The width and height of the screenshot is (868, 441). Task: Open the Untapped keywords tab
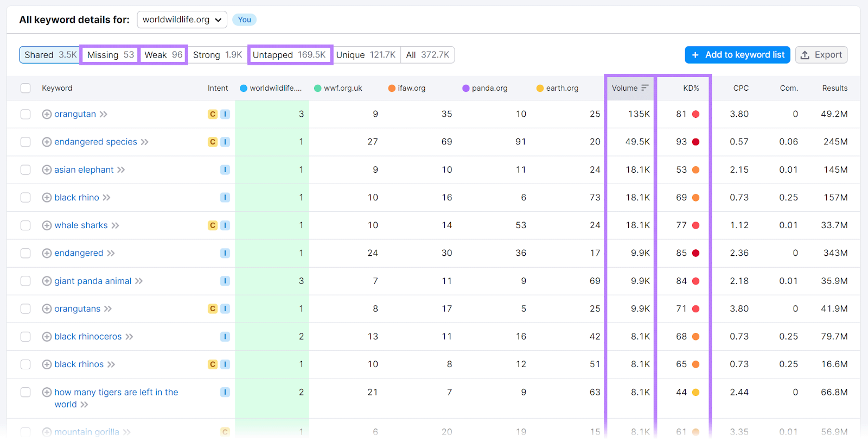[290, 55]
